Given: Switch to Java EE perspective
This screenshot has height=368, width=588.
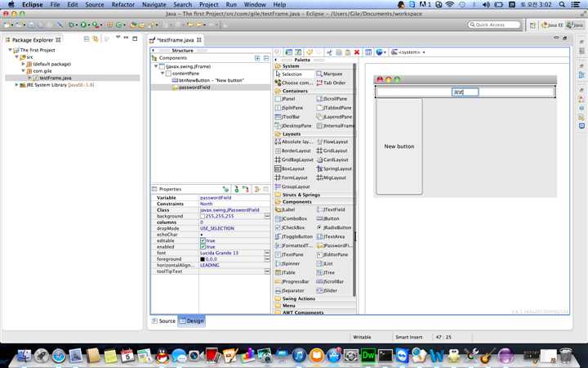Looking at the screenshot, I should (552, 25).
